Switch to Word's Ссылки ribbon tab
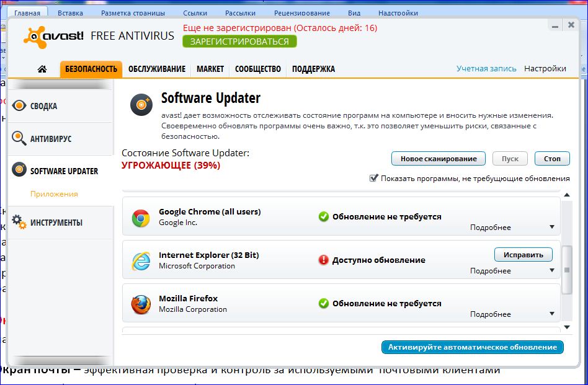Viewport: 588px width, 385px height. (x=195, y=13)
